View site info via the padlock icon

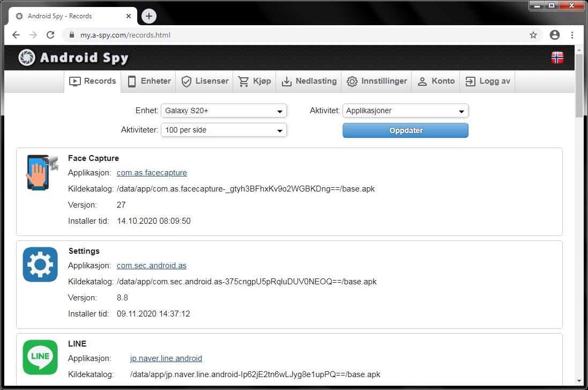coord(72,35)
